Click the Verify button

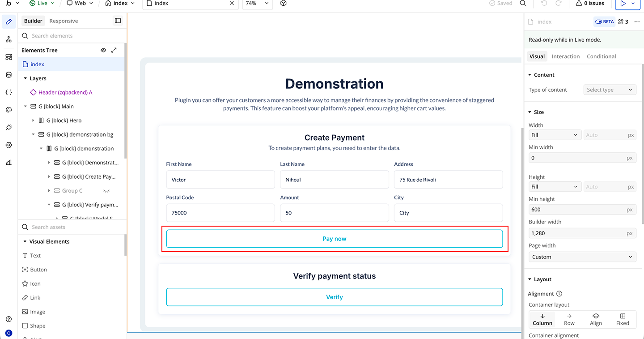[335, 297]
